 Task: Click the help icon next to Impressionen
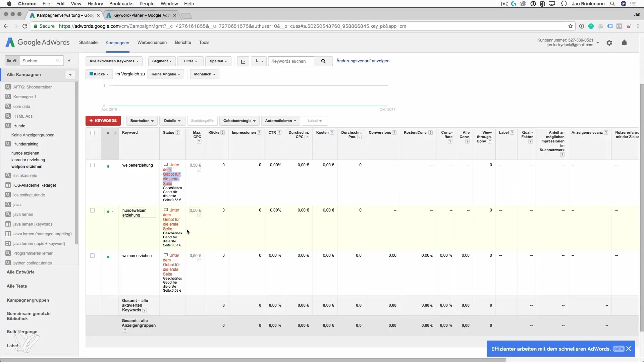pos(259,132)
